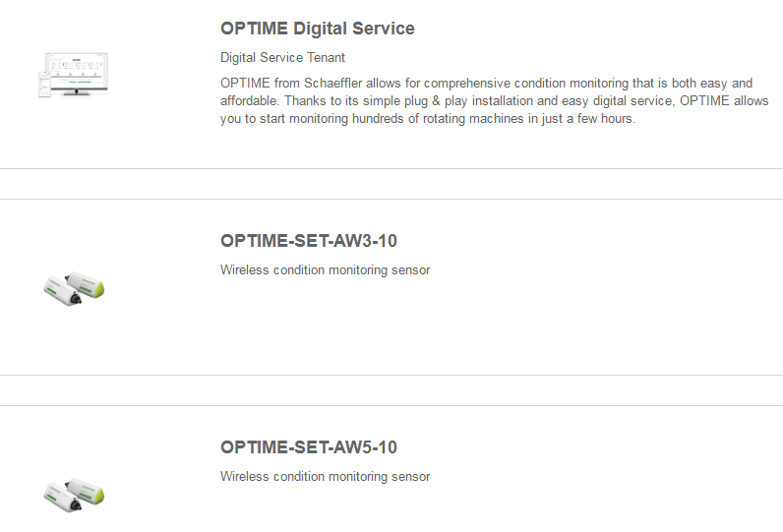Click the Digital Service Tenant subtitle
This screenshot has height=532, width=783.
(x=282, y=57)
